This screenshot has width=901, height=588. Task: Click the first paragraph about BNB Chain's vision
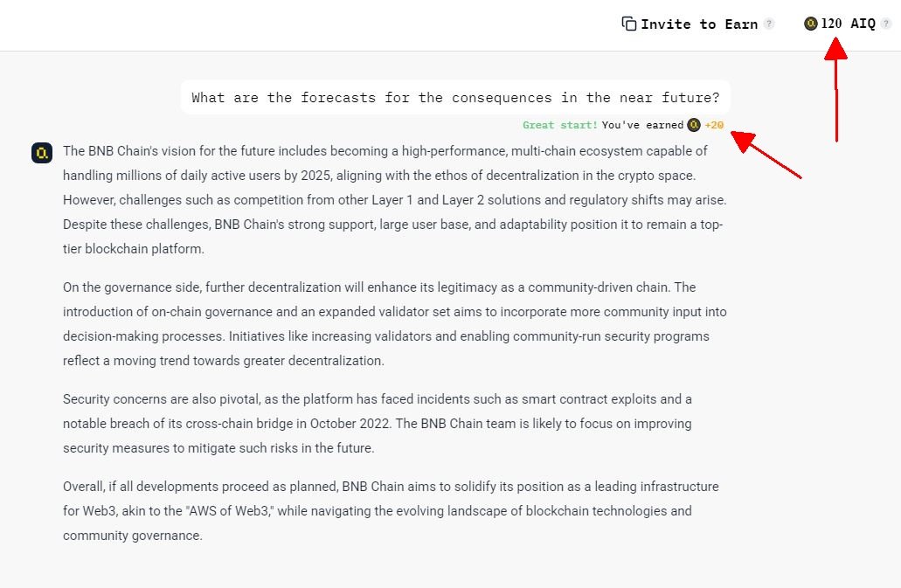point(394,199)
